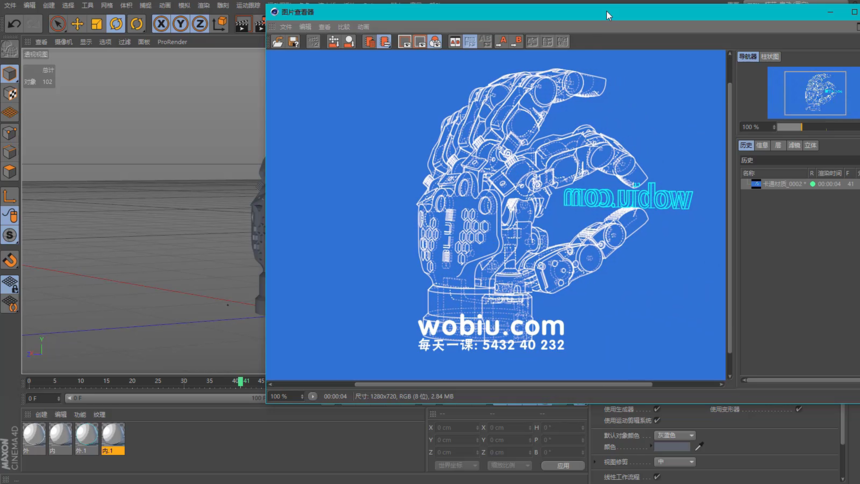Viewport: 860px width, 484px height.
Task: Click the locked workplane grid icon
Action: click(9, 284)
